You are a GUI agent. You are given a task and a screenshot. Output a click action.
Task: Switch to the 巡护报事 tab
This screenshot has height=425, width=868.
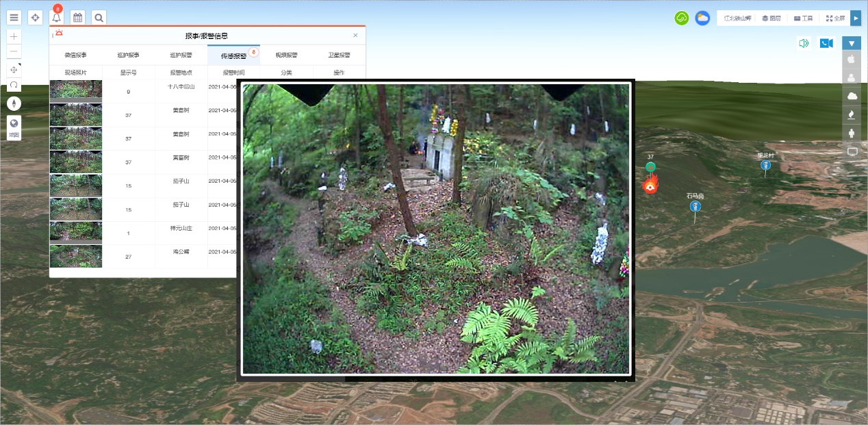pos(128,55)
